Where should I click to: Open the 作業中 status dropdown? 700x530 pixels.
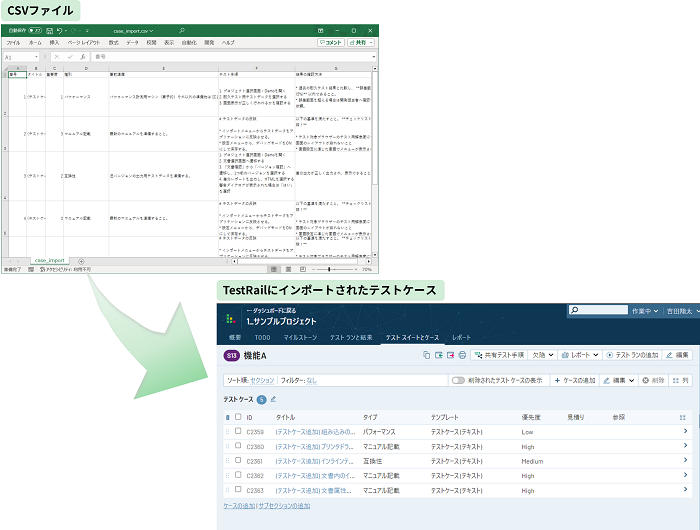tap(645, 311)
